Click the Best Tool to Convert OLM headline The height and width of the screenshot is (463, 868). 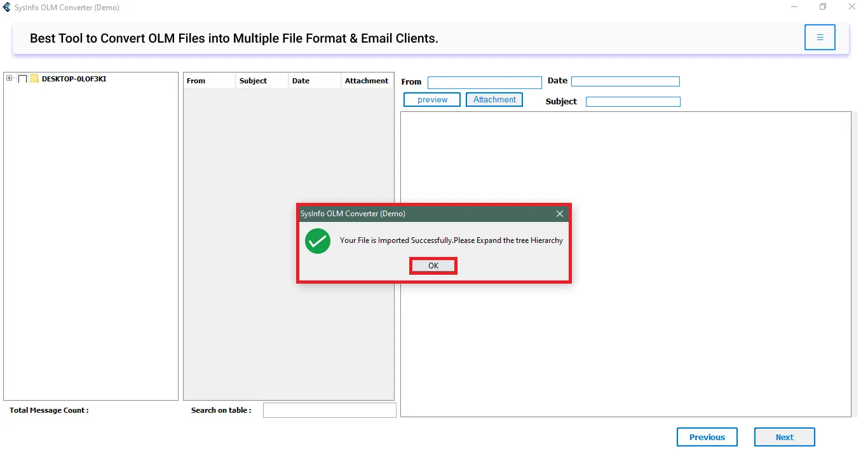click(234, 38)
